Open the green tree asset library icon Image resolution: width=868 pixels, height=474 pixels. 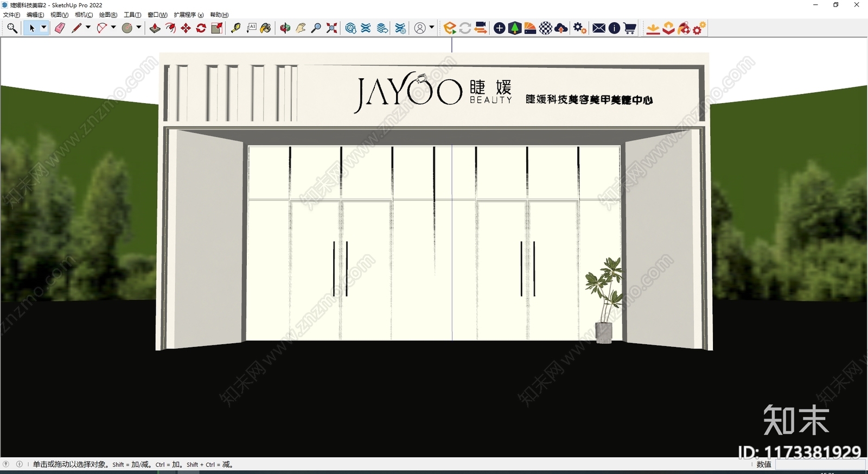pos(515,28)
